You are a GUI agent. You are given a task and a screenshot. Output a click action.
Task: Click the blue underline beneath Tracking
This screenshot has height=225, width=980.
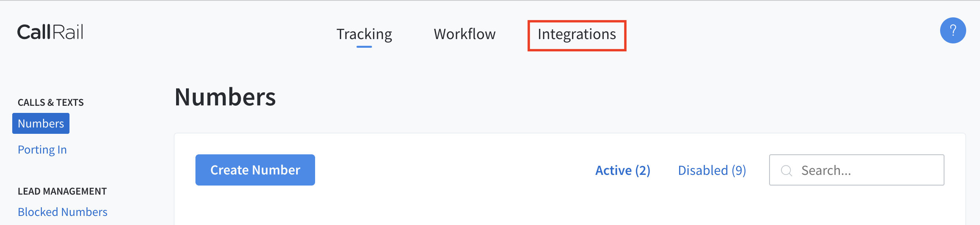pyautogui.click(x=364, y=47)
